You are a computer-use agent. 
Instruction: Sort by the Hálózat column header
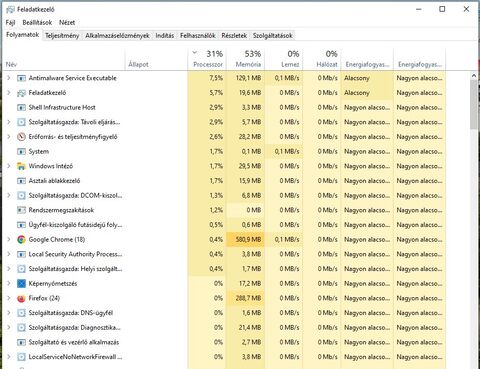(x=322, y=59)
